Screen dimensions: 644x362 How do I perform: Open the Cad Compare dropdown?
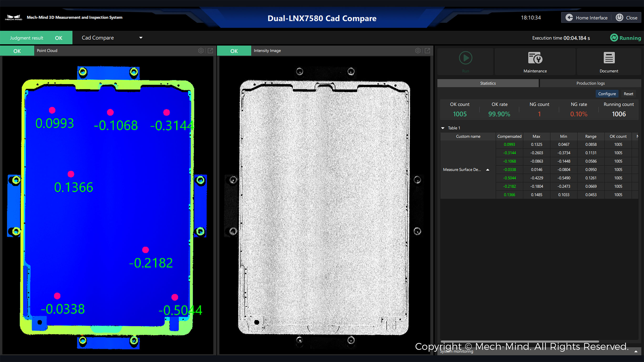[x=112, y=38]
